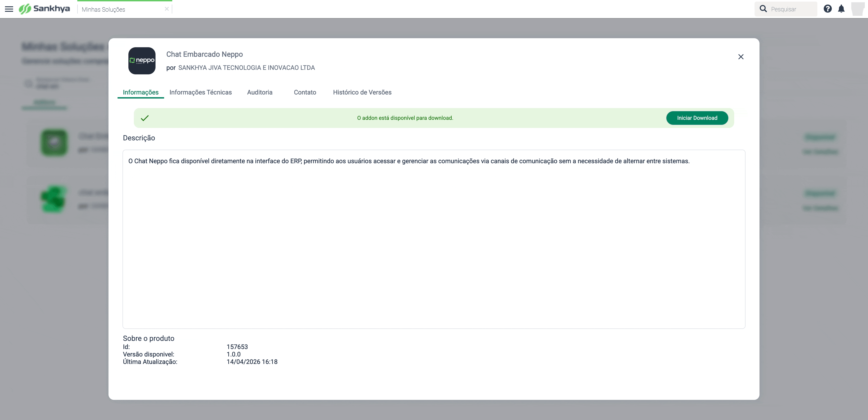Click the Descrição heading

coord(139,138)
